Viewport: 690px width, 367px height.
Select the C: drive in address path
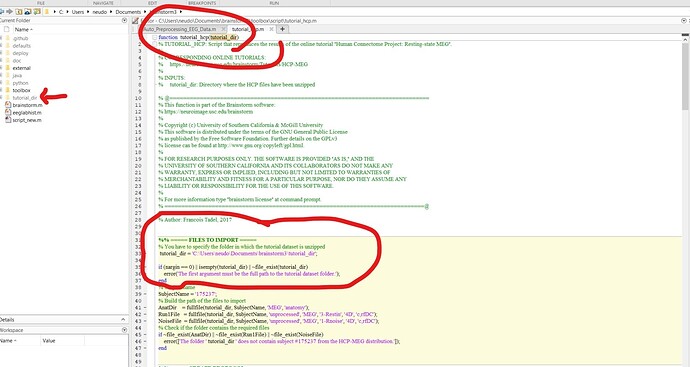61,12
